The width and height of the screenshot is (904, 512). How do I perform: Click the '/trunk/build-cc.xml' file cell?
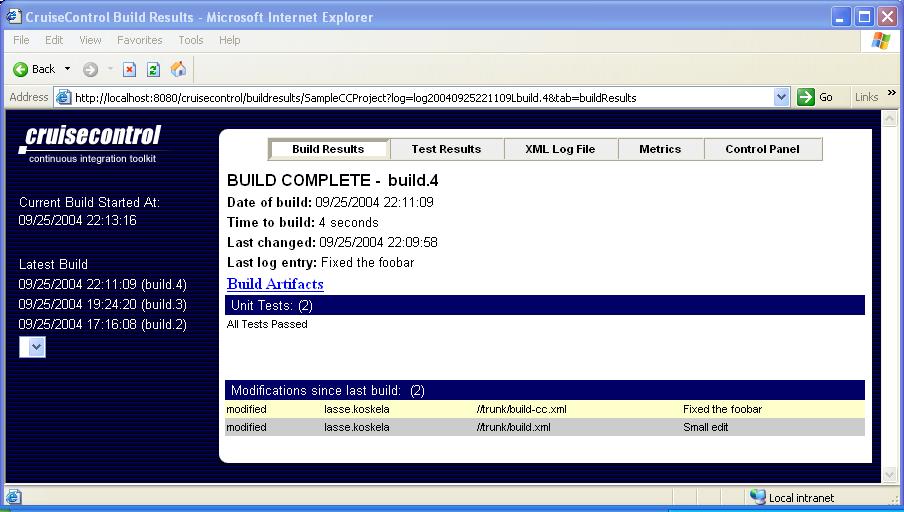click(x=522, y=409)
